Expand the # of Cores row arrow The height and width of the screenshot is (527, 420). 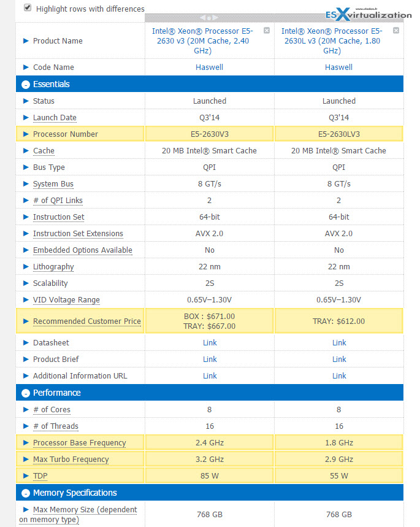(x=26, y=409)
